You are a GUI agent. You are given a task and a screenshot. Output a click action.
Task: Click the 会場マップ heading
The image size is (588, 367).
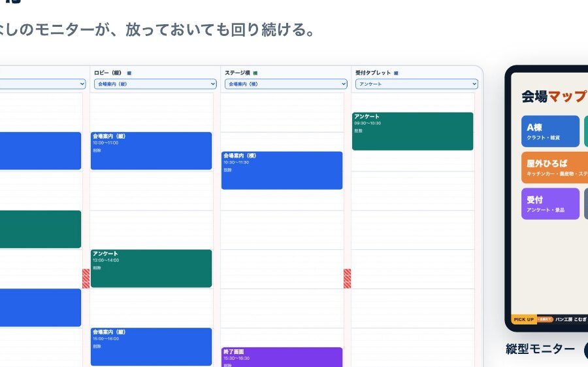point(554,97)
